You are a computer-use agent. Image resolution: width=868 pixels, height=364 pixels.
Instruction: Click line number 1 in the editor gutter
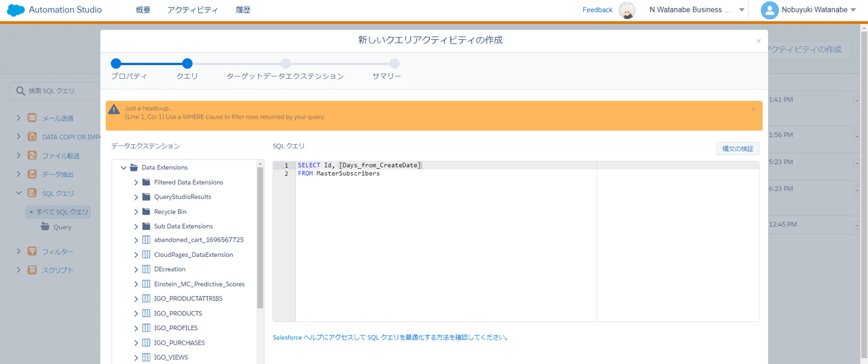pyautogui.click(x=285, y=166)
